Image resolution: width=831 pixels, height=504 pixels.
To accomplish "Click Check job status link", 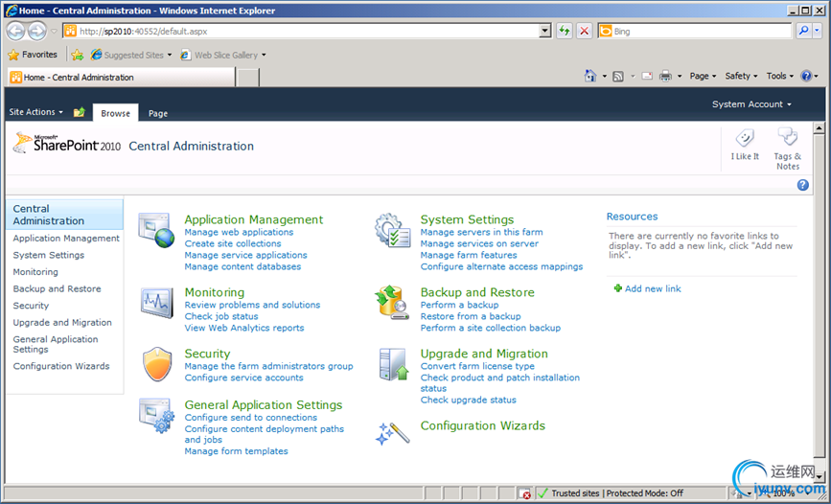I will 221,316.
